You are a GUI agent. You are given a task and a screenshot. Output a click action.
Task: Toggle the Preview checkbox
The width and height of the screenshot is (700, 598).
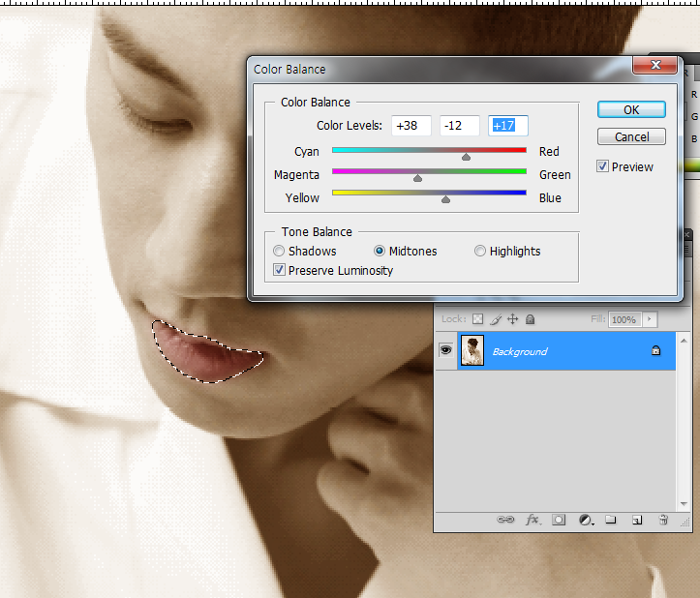tap(602, 166)
